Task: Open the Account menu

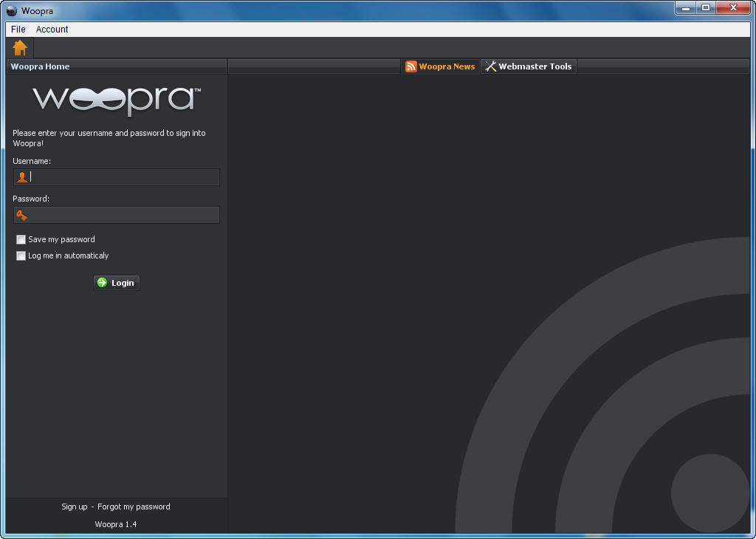Action: [52, 30]
